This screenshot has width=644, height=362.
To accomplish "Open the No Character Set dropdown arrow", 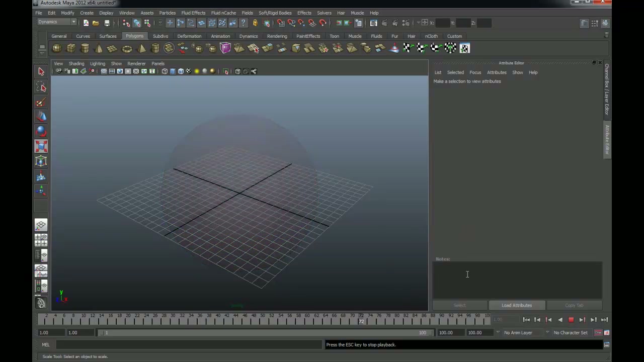I will click(x=547, y=332).
